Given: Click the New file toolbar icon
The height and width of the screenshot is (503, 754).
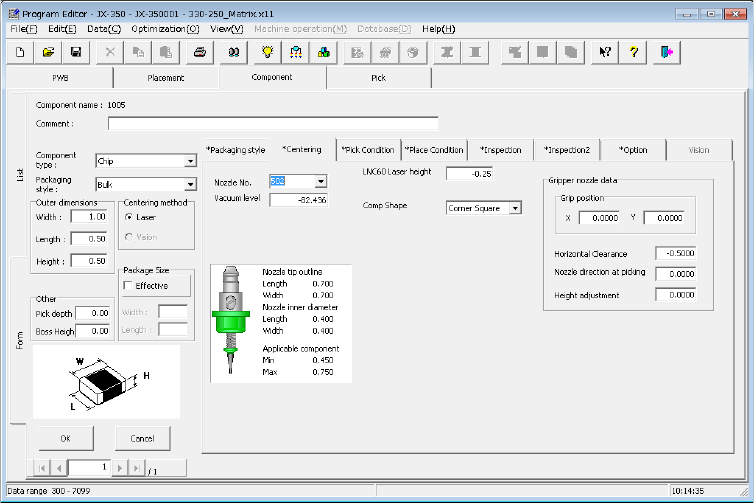Looking at the screenshot, I should [21, 52].
